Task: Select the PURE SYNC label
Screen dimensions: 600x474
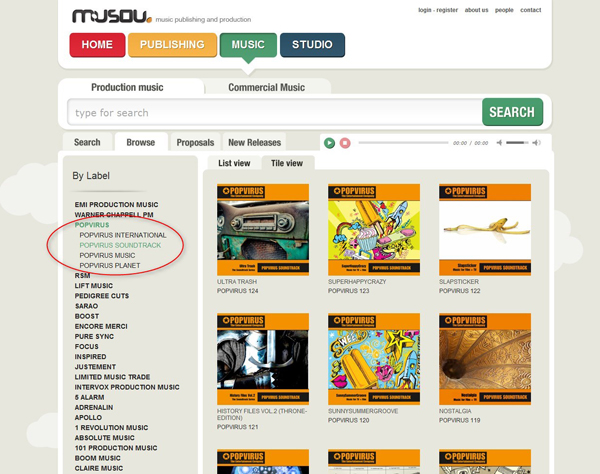Action: [94, 336]
